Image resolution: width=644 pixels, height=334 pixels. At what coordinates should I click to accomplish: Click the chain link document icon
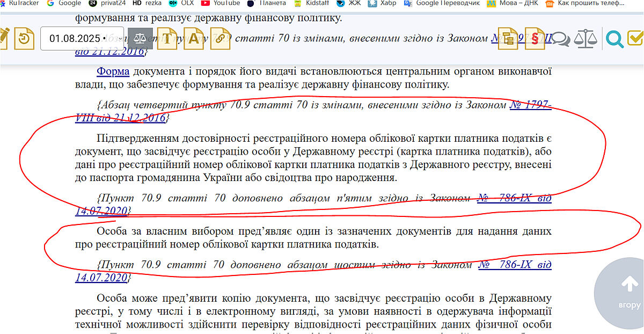(x=220, y=39)
